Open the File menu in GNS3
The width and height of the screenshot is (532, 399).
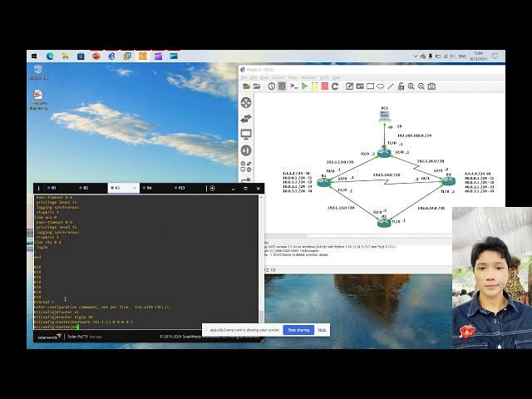tap(244, 77)
